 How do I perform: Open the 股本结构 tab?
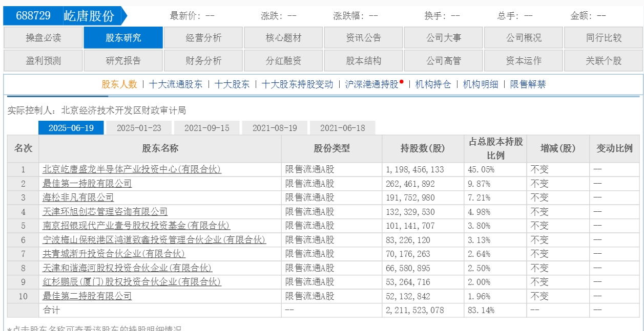[x=363, y=60]
